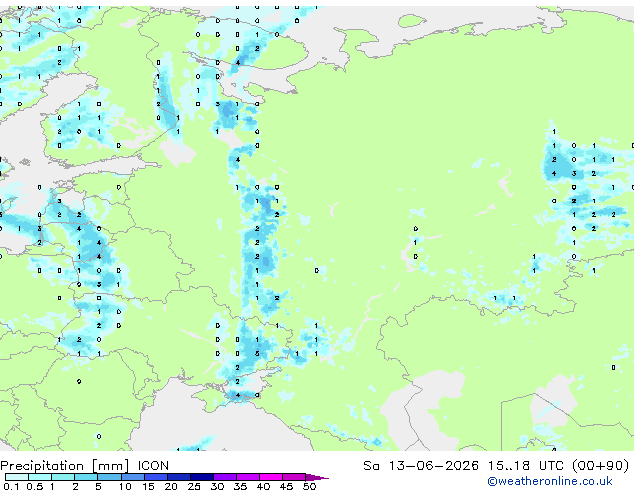The image size is (634, 490).
Task: Pick the 1–2 mm legend color swatch
Action: [x=63, y=477]
